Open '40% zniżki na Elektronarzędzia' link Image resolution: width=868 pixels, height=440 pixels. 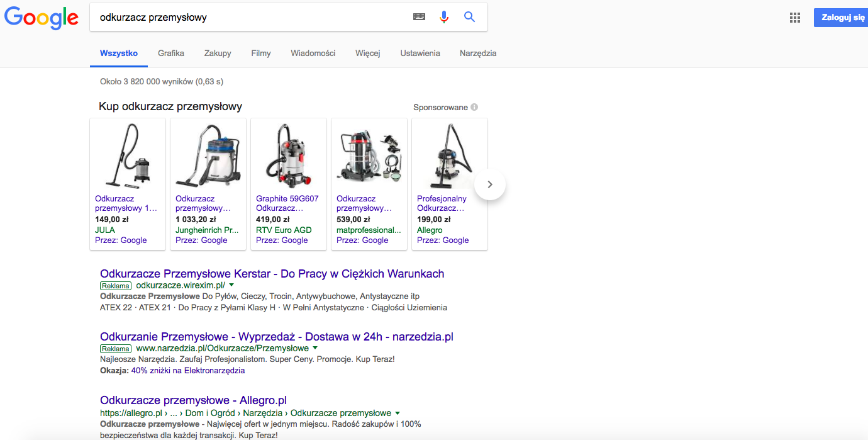click(x=188, y=371)
